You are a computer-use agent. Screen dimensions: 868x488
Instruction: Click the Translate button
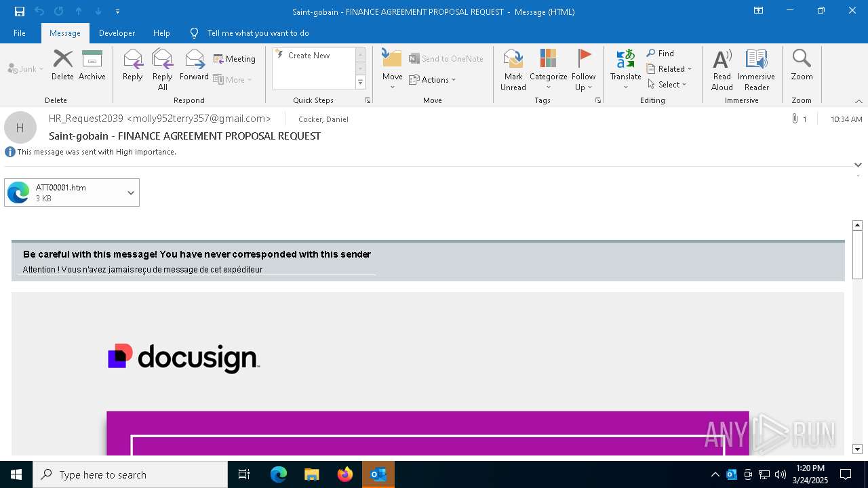tap(625, 70)
